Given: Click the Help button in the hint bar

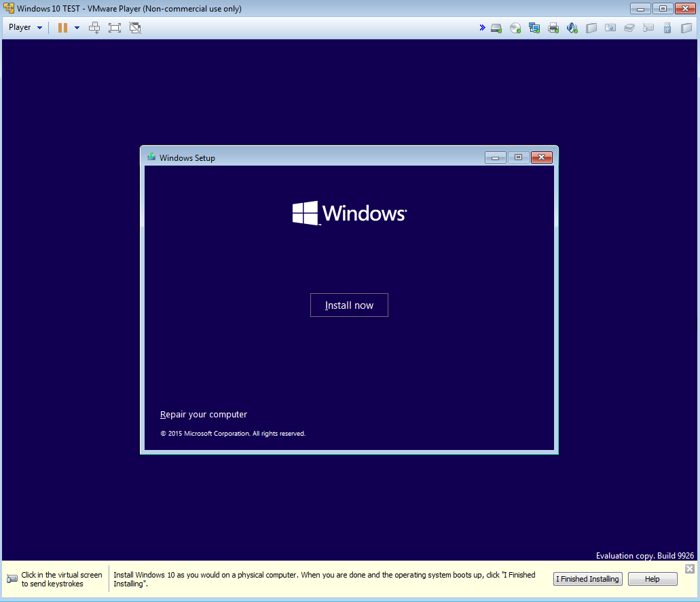Looking at the screenshot, I should point(652,579).
